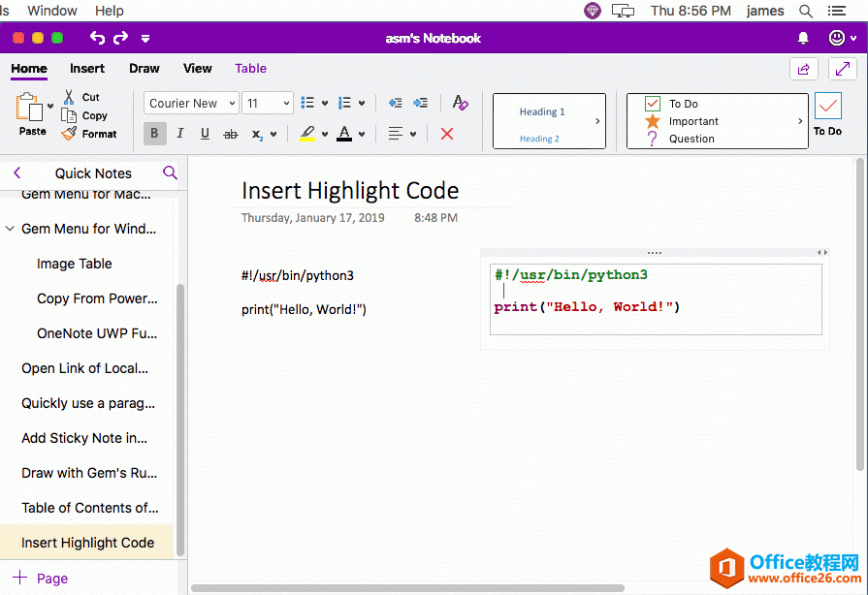
Task: Open the Insert Highlight Code page
Action: pyautogui.click(x=88, y=543)
